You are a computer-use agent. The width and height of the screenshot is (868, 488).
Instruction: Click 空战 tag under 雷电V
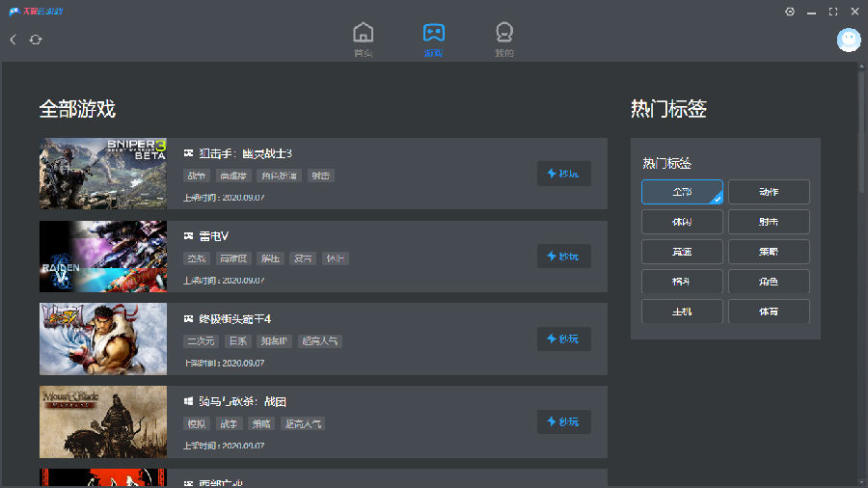197,258
